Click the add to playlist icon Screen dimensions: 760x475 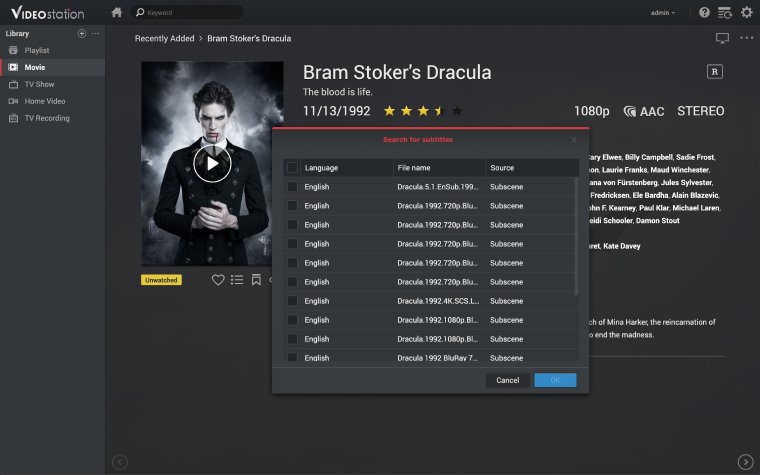(237, 280)
